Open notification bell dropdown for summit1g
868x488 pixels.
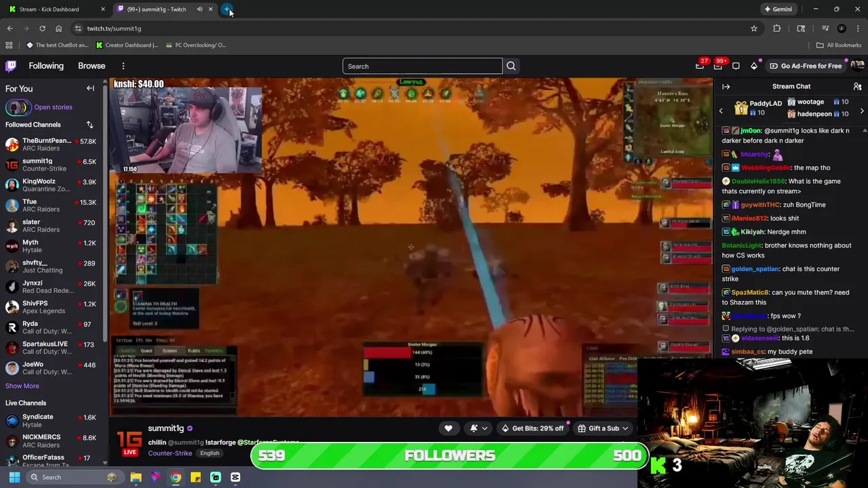(x=478, y=428)
